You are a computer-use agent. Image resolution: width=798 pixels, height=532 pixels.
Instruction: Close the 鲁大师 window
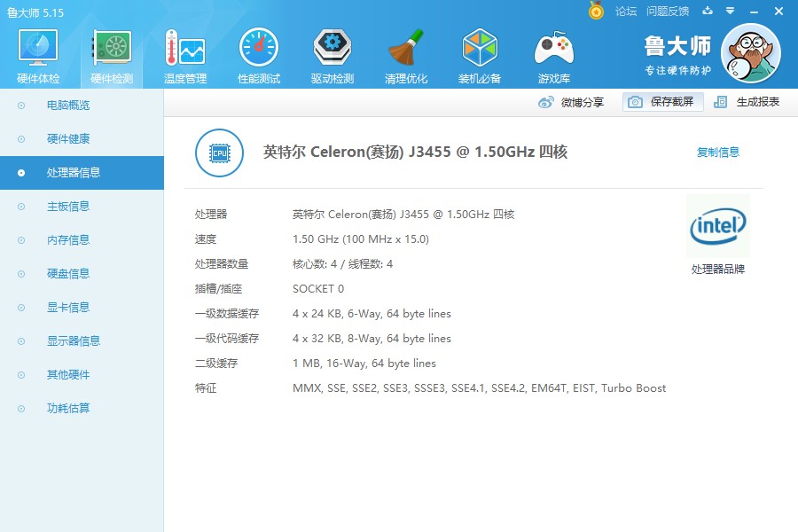778,12
